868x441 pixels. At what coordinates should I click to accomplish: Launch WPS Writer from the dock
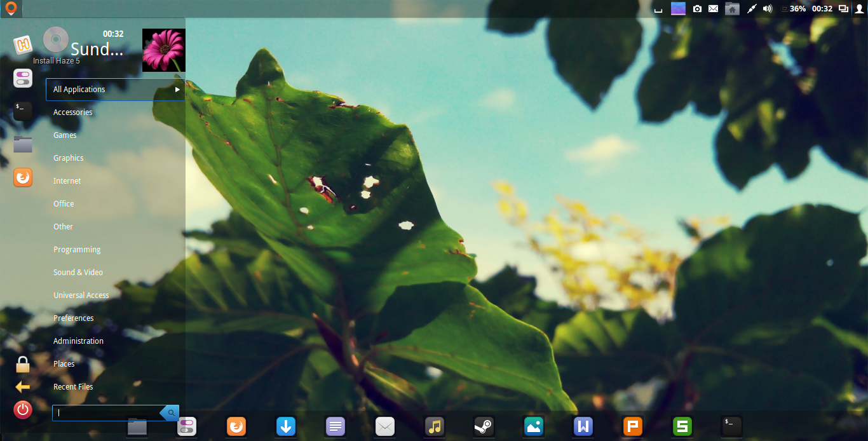point(583,426)
